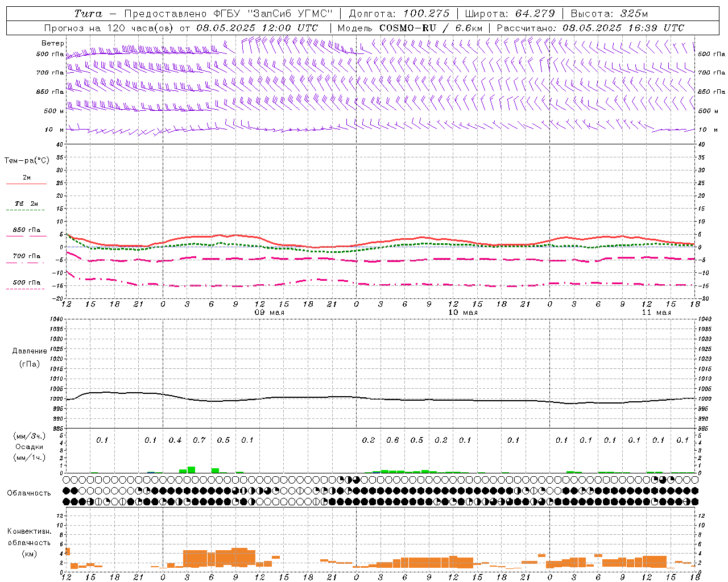Click the "09 мая" date label
The width and height of the screenshot is (728, 582).
pyautogui.click(x=270, y=313)
